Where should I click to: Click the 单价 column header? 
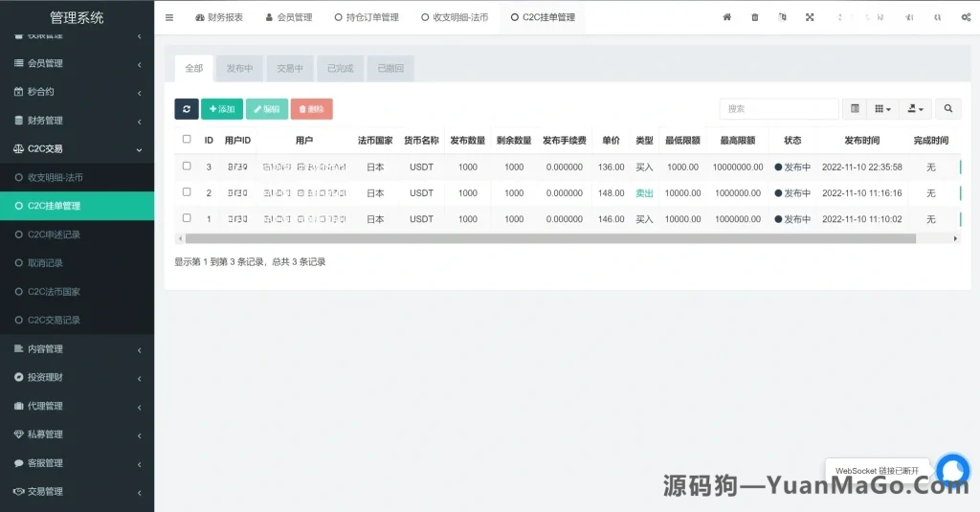click(x=612, y=141)
